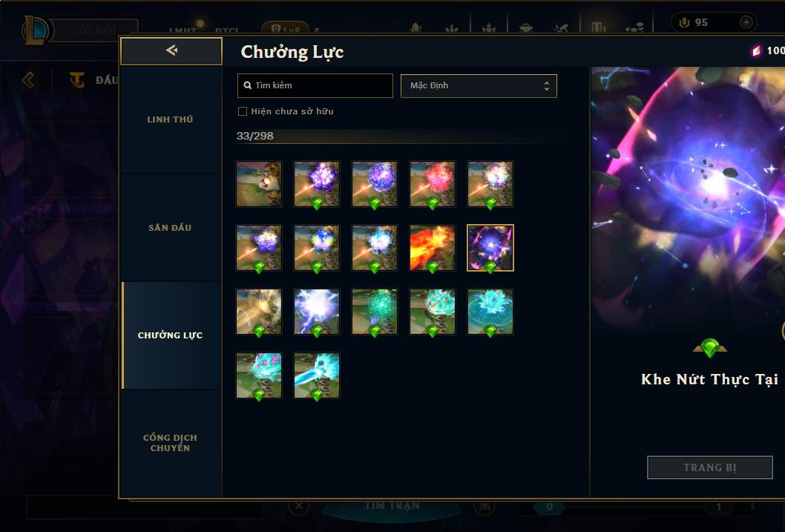Open the Cổng Dịch Chuyển tab

(170, 443)
